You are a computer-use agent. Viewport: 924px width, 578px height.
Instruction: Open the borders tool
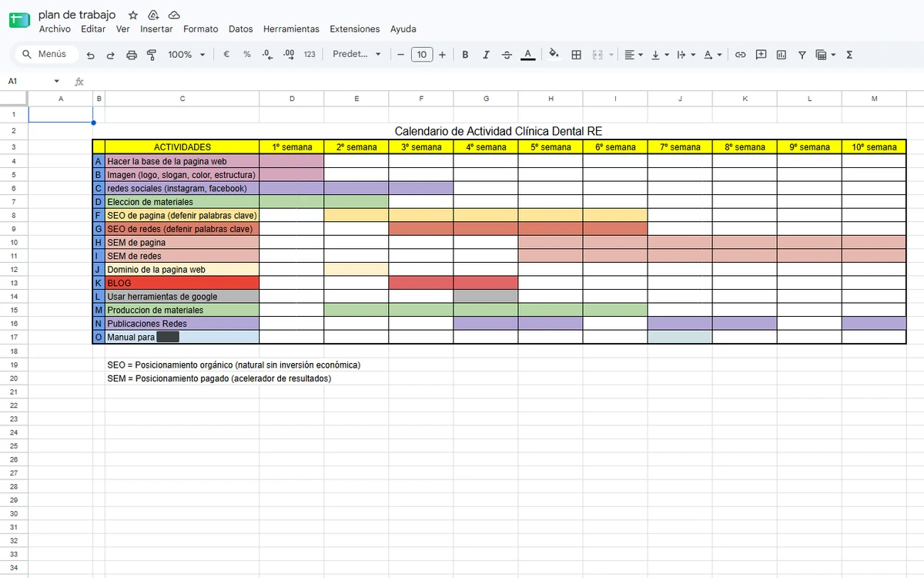[x=576, y=55]
